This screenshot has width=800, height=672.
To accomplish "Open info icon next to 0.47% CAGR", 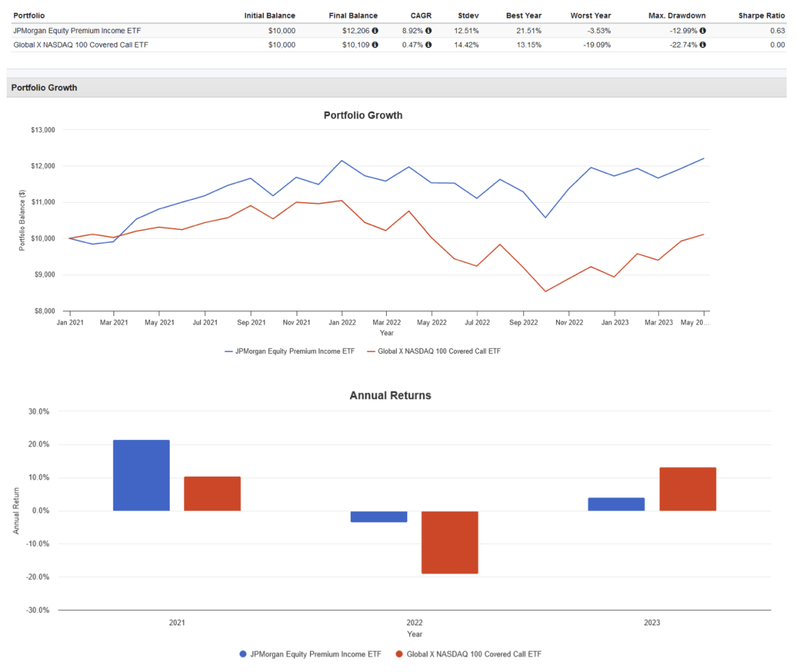I will (x=428, y=45).
